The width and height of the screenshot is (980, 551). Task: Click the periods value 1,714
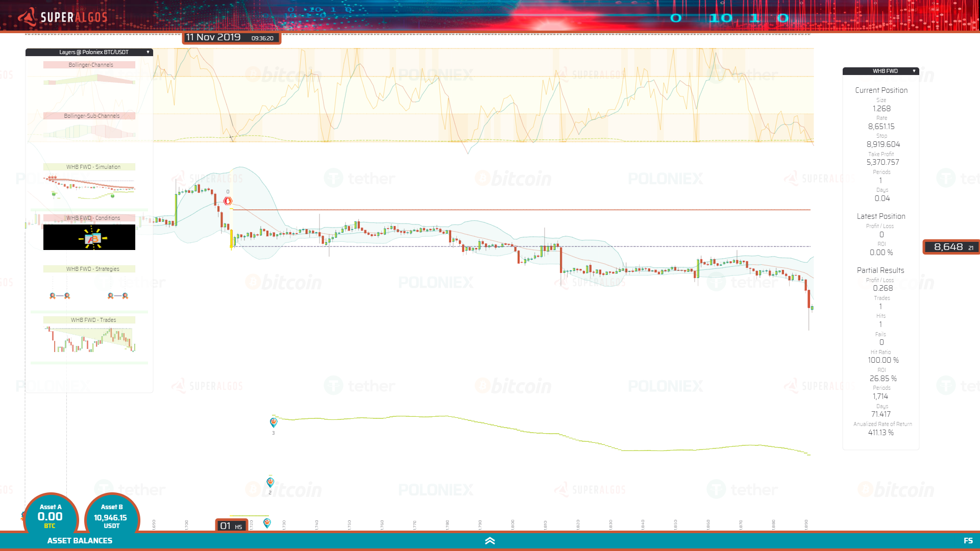tap(880, 396)
